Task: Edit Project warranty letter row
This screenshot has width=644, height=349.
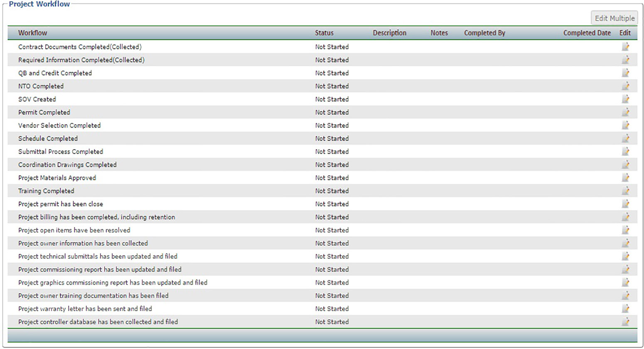Action: (625, 309)
